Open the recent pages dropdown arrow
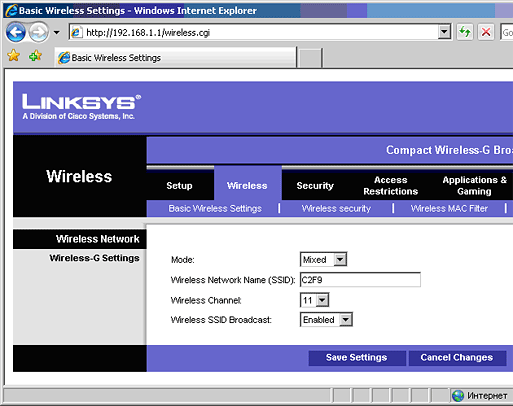 [57, 33]
